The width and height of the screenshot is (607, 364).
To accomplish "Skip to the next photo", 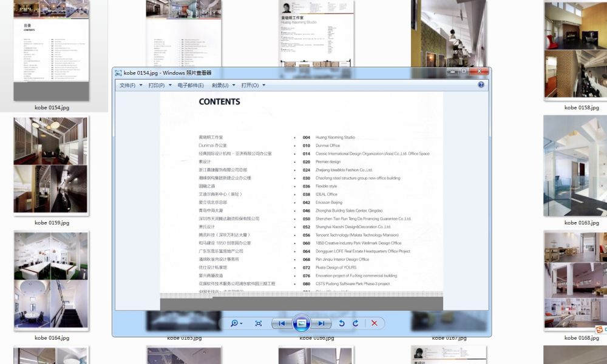I will 321,323.
